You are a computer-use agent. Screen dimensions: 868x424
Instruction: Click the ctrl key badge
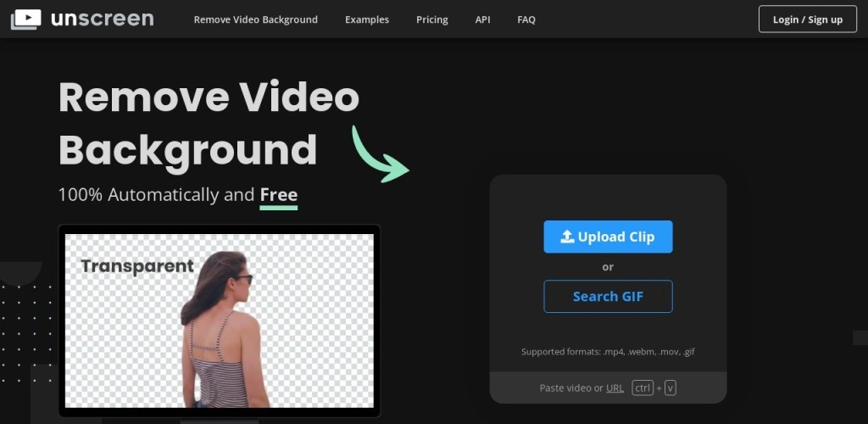pos(643,388)
